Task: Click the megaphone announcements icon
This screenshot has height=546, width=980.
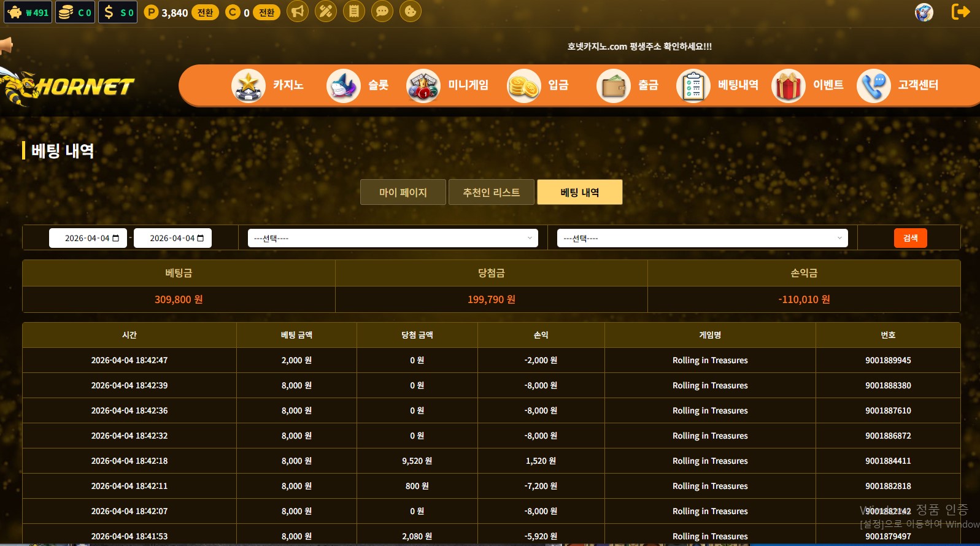Action: (x=298, y=12)
